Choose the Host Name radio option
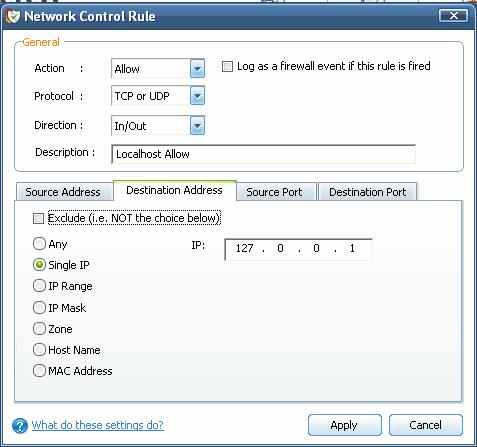The width and height of the screenshot is (477, 447). tap(39, 350)
